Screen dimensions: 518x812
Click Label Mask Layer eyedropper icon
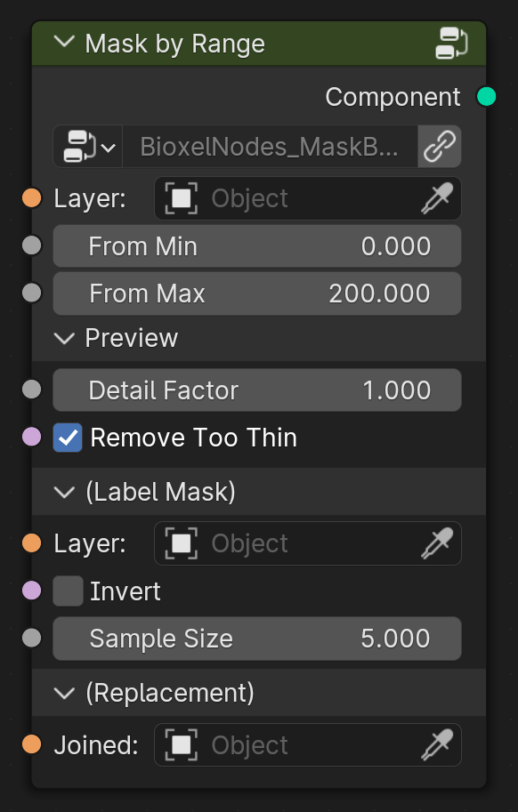(x=438, y=543)
